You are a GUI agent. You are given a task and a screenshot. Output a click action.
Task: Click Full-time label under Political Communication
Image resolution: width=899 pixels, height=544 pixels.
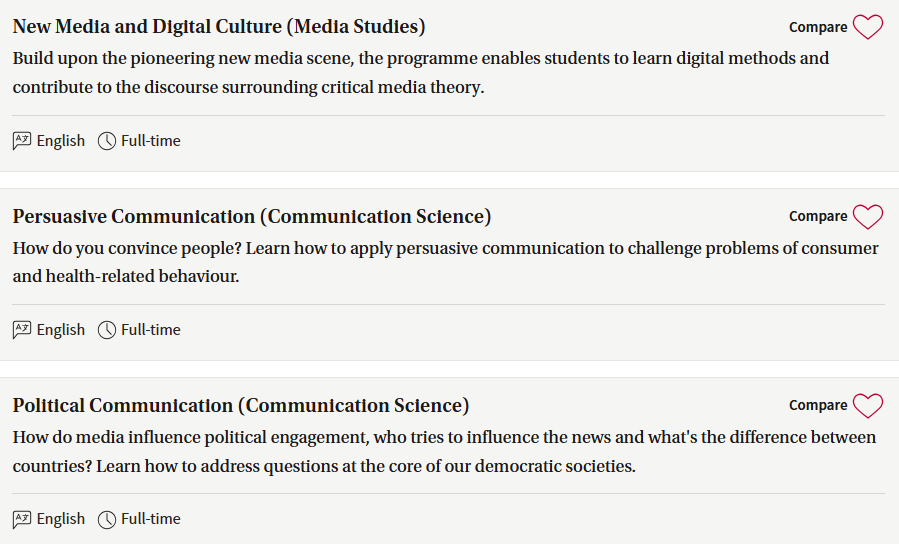coord(151,519)
